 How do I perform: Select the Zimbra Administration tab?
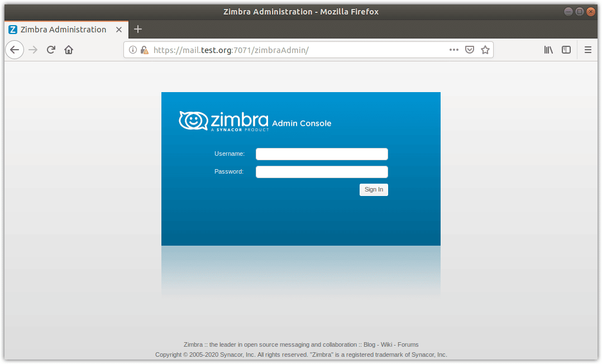66,30
